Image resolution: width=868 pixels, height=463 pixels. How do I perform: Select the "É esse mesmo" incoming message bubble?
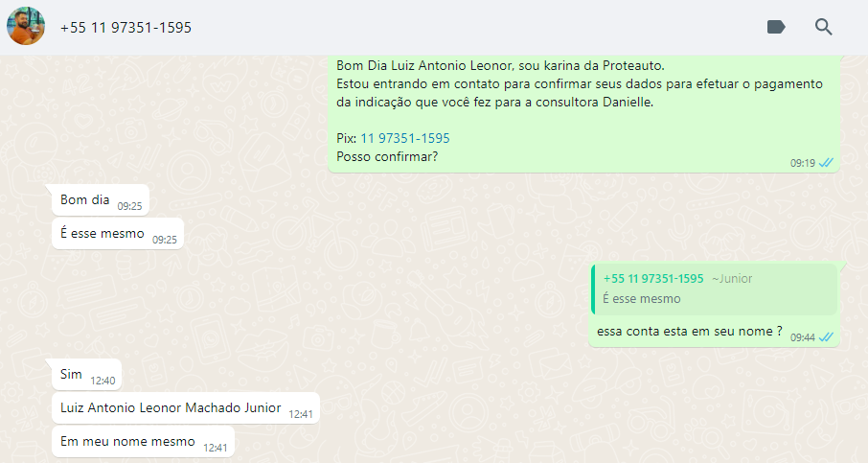coord(118,234)
